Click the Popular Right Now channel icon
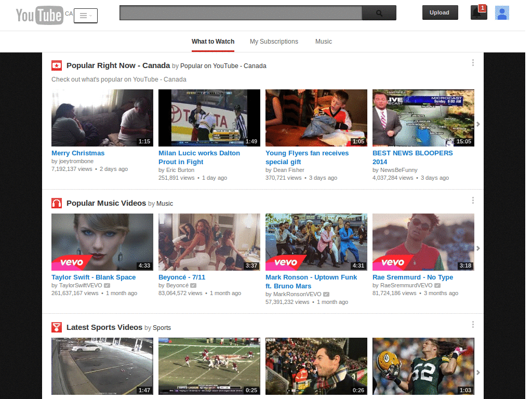The image size is (532, 399). (57, 65)
